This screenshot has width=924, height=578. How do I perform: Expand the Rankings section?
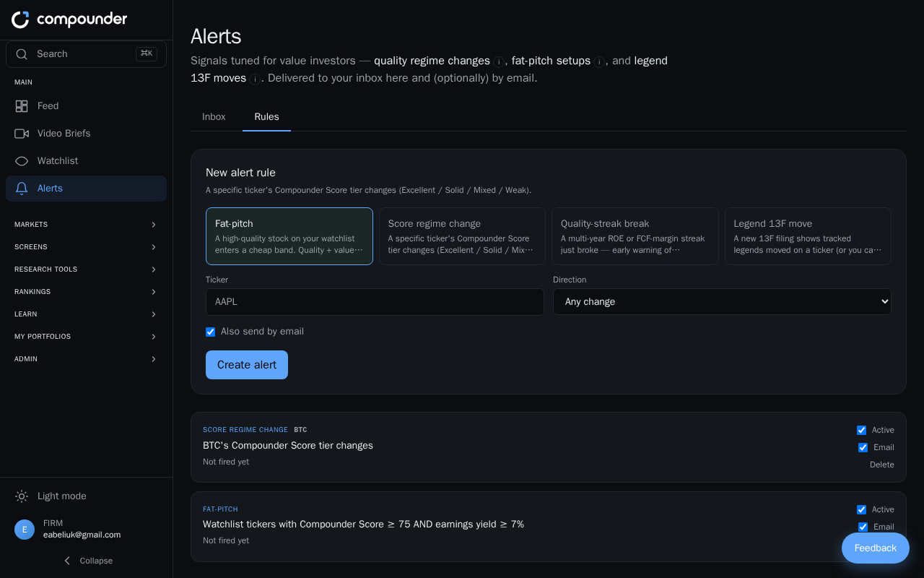[86, 292]
